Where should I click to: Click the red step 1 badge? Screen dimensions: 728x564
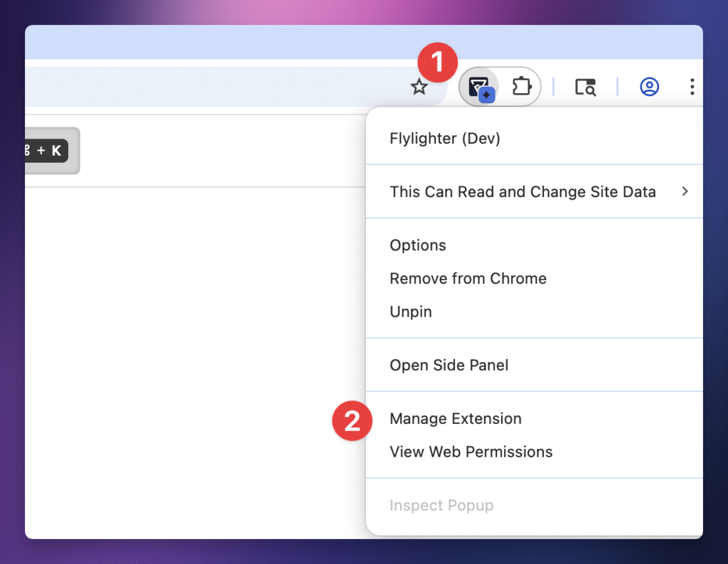click(x=439, y=62)
